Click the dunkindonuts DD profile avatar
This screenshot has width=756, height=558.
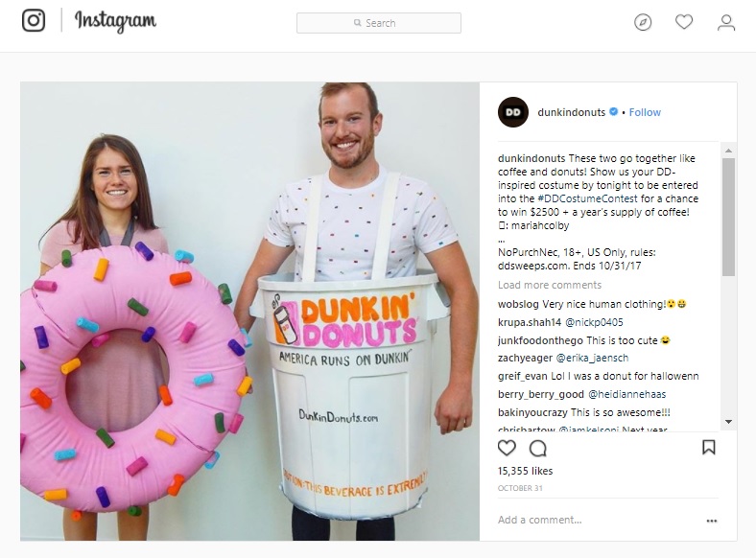tap(513, 112)
